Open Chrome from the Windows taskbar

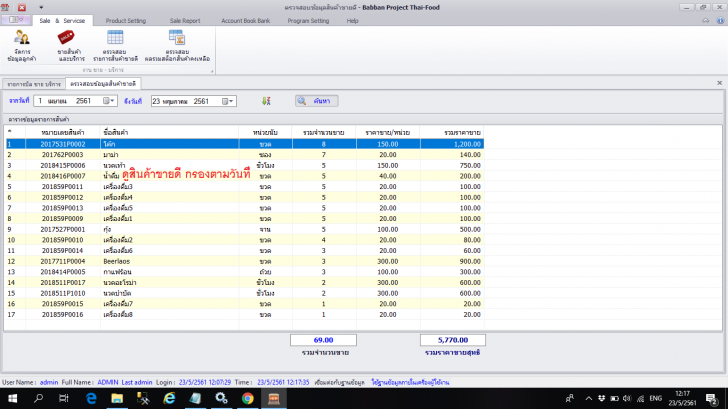click(x=247, y=398)
